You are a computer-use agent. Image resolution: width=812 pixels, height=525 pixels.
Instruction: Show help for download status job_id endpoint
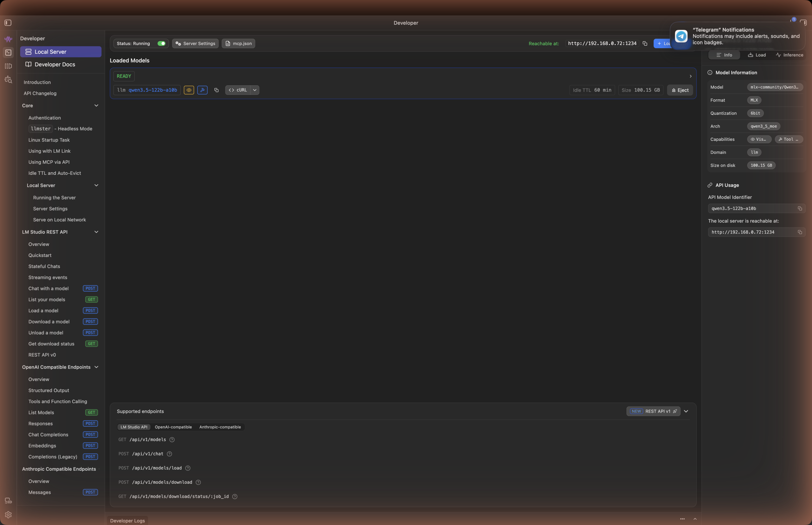235,497
